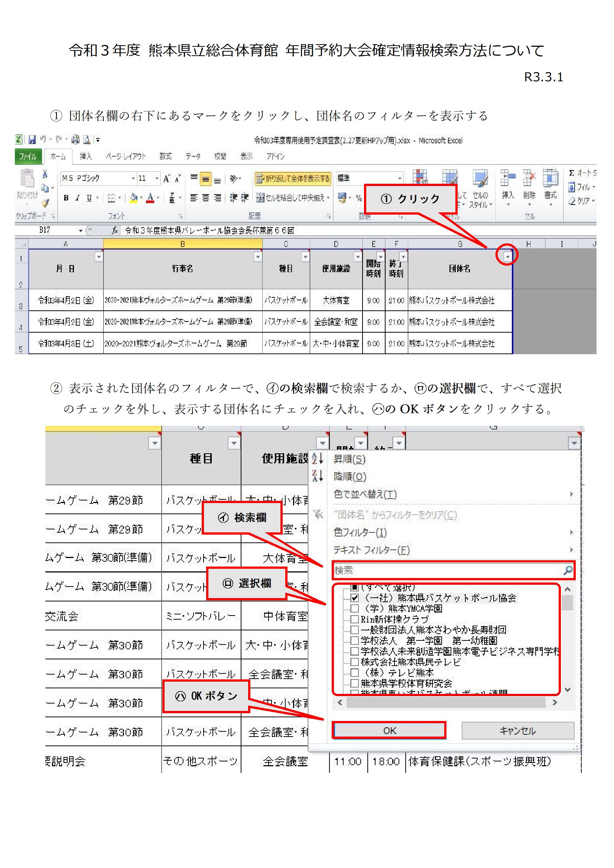Image resolution: width=614 pixels, height=868 pixels.
Task: Click the red Font Color A swatch
Action: pos(150,198)
